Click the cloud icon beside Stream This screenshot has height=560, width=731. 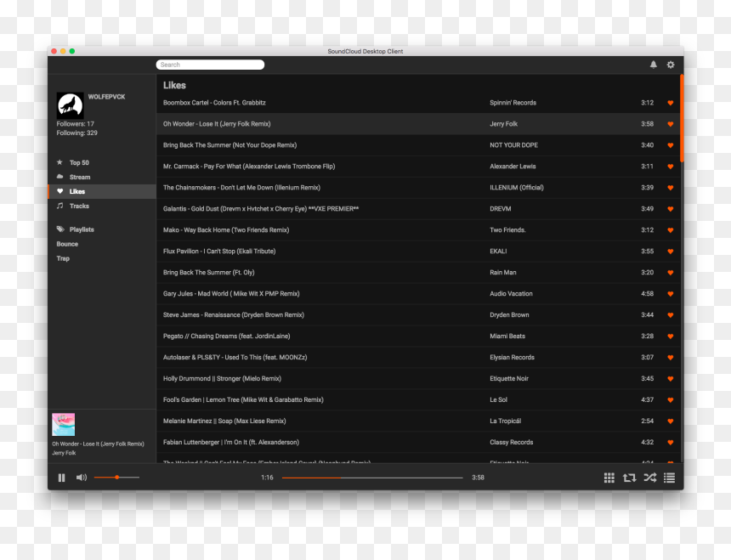(x=59, y=177)
